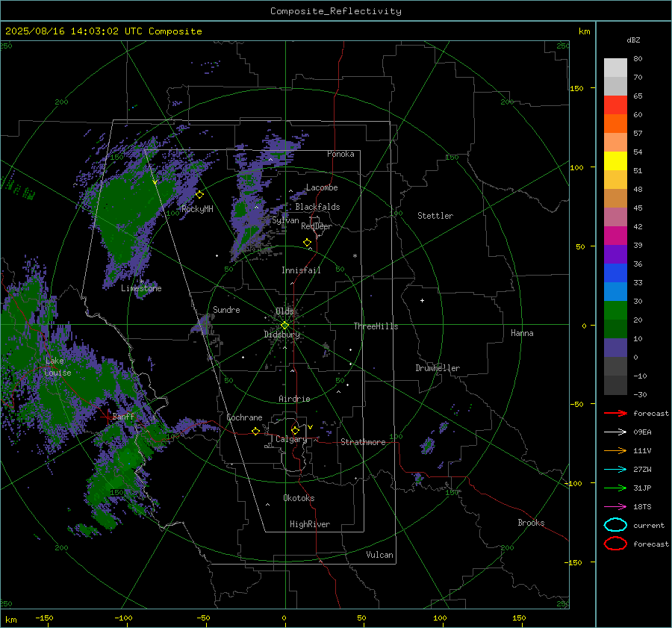
Task: Click the green 31JP arrow in legend
Action: point(615,488)
